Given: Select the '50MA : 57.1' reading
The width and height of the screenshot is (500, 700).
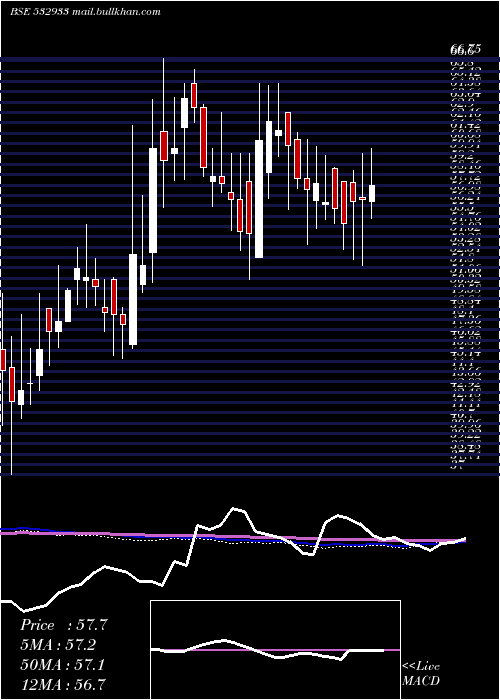Looking at the screenshot, I should tap(63, 665).
